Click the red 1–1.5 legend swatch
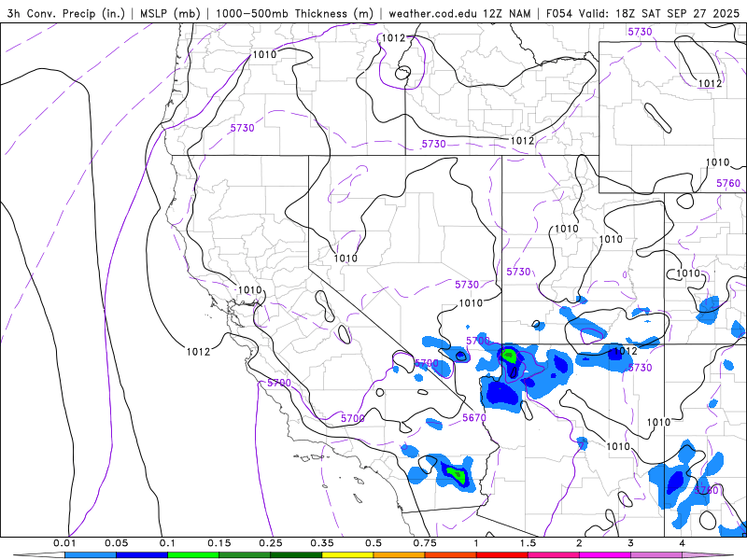 [501, 554]
